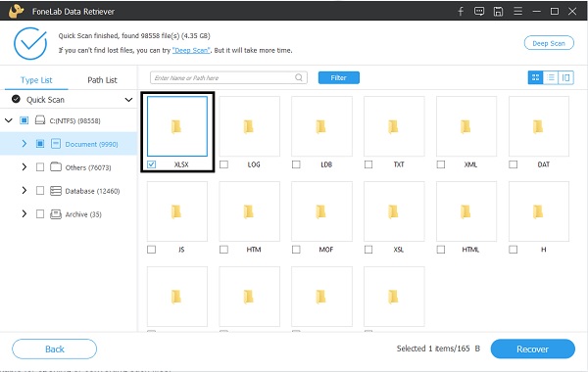
Task: Toggle the C:(NTFS) drive checkbox
Action: [x=24, y=120]
